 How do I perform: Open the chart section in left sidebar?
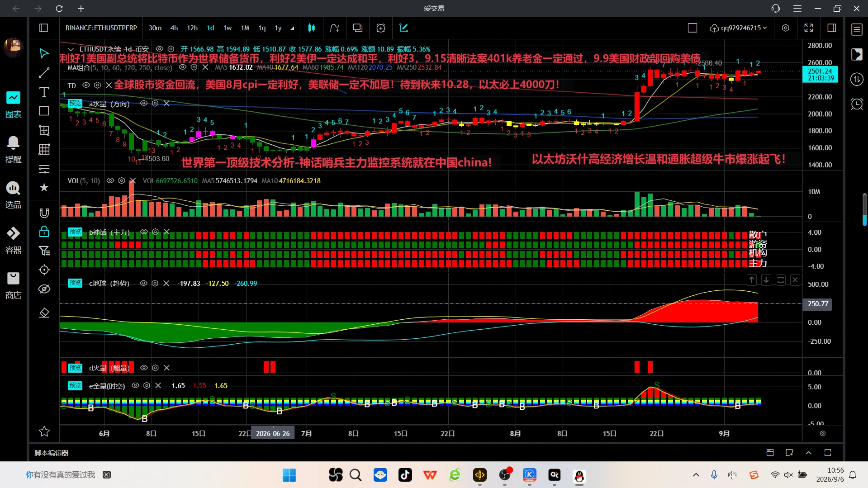coord(13,104)
